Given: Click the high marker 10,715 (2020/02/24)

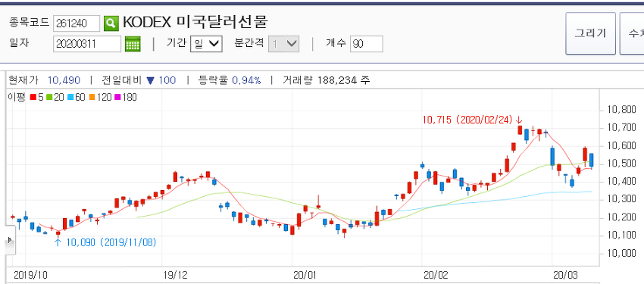Looking at the screenshot, I should 472,120.
